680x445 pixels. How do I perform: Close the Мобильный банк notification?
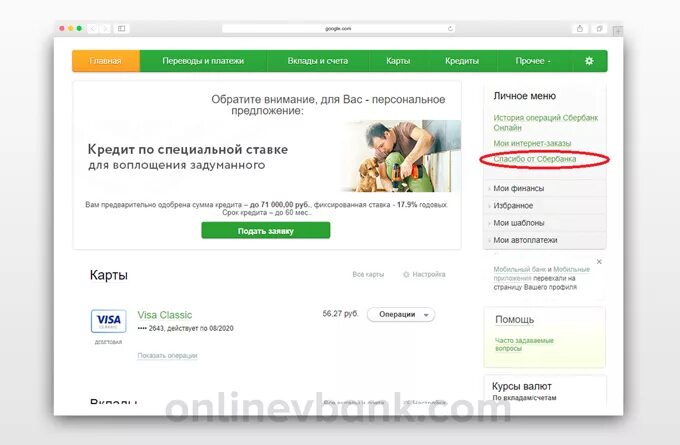click(x=599, y=262)
